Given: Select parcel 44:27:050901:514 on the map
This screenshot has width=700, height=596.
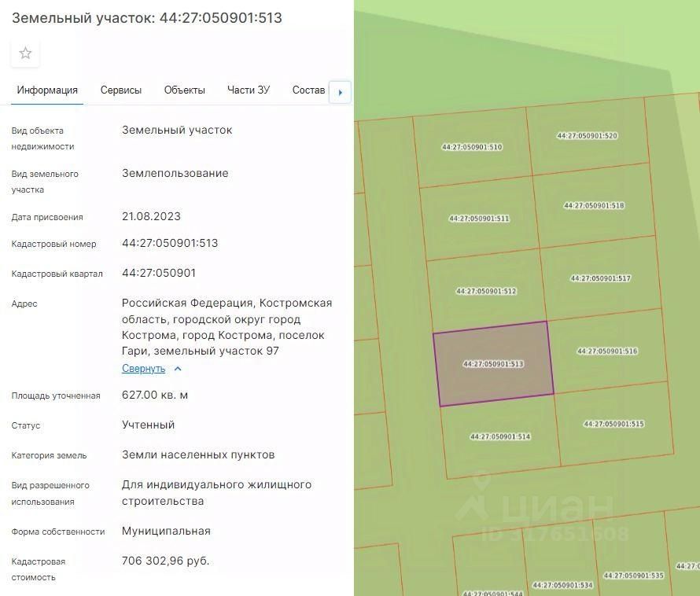Looking at the screenshot, I should (x=500, y=436).
